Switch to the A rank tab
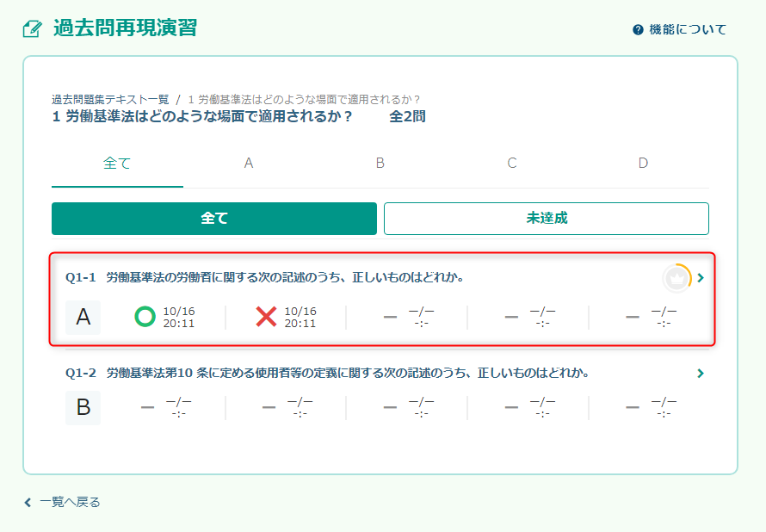This screenshot has height=532, width=766. (249, 164)
